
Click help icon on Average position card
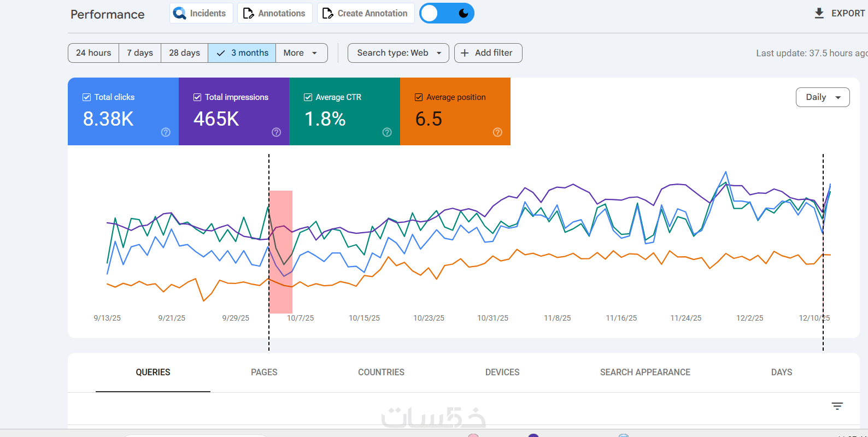tap(497, 132)
